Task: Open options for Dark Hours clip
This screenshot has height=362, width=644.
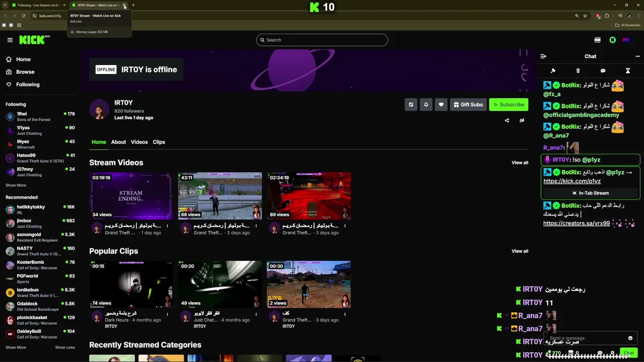Action: click(168, 314)
